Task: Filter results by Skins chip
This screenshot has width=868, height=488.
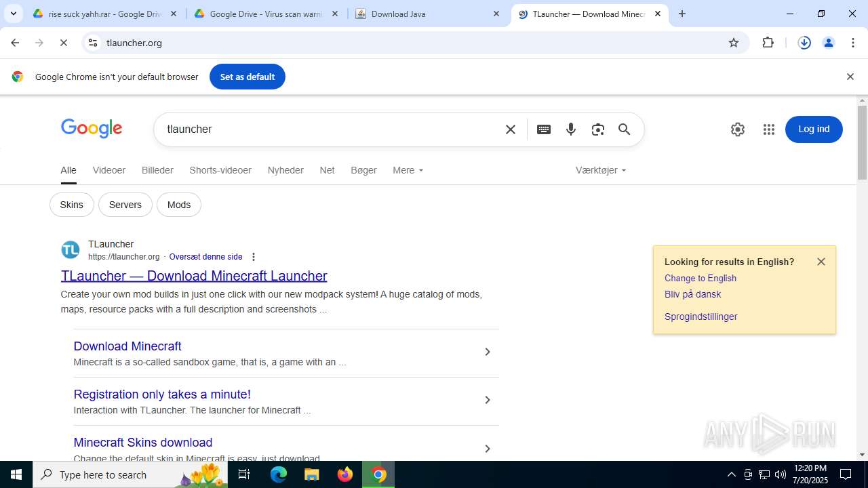Action: tap(72, 205)
